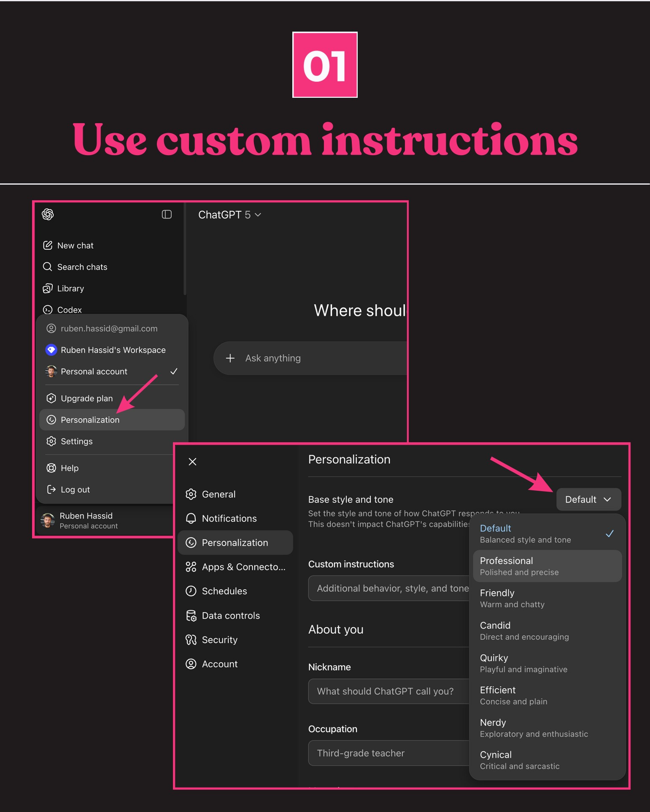Select Personal account in the account menu
The image size is (650, 812).
pyautogui.click(x=112, y=371)
